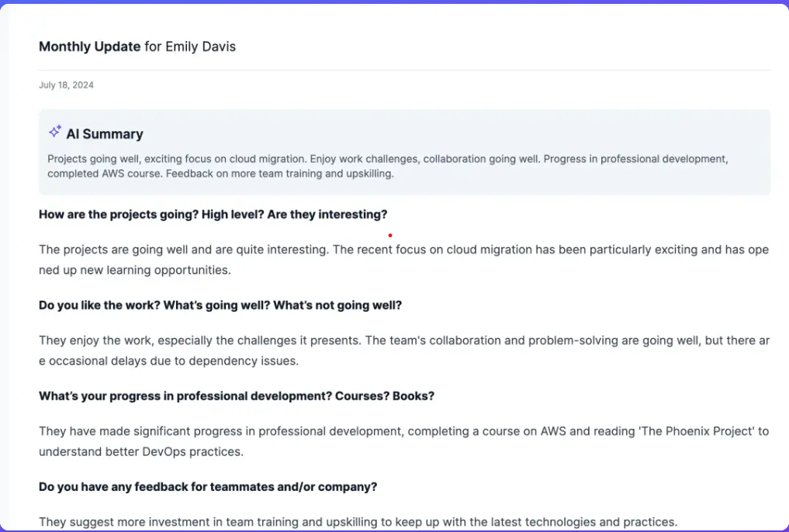The height and width of the screenshot is (532, 789).
Task: Click the AI Summary heading text
Action: pos(104,133)
